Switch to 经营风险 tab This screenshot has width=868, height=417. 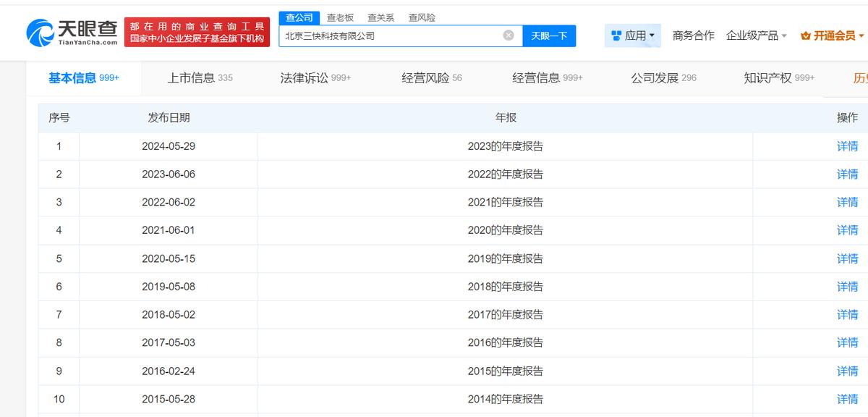point(432,78)
